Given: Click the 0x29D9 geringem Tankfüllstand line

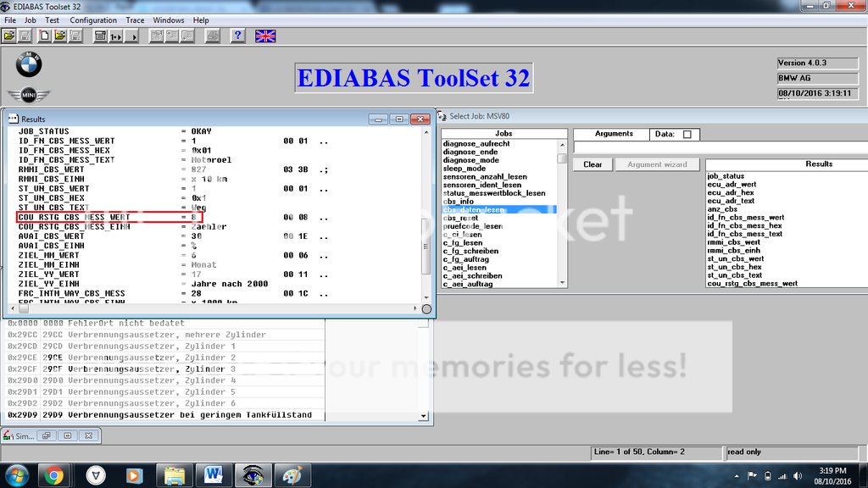Looking at the screenshot, I should (x=159, y=415).
